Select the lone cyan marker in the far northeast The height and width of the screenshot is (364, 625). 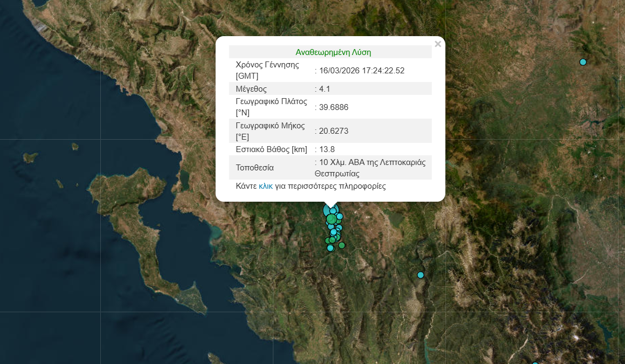click(x=582, y=62)
